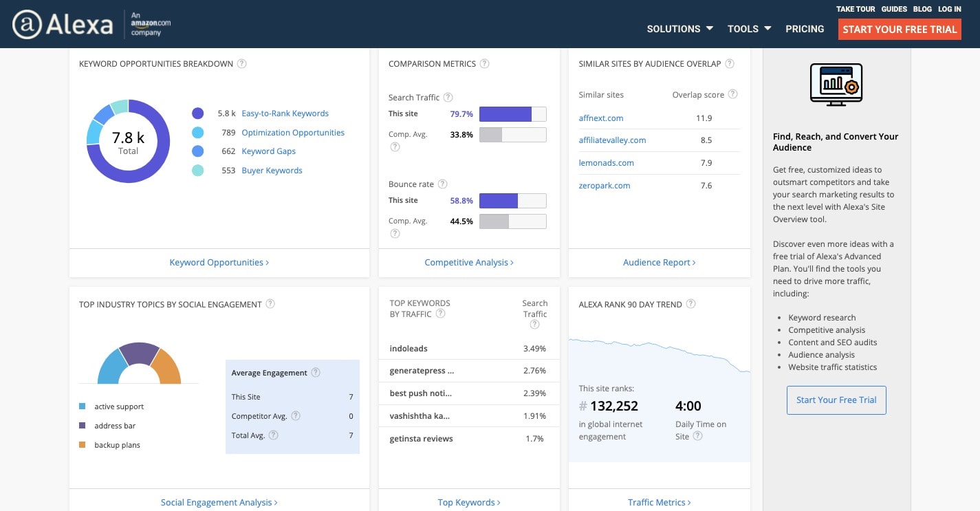Open help icon beside Top Industry Topics heading

[270, 304]
